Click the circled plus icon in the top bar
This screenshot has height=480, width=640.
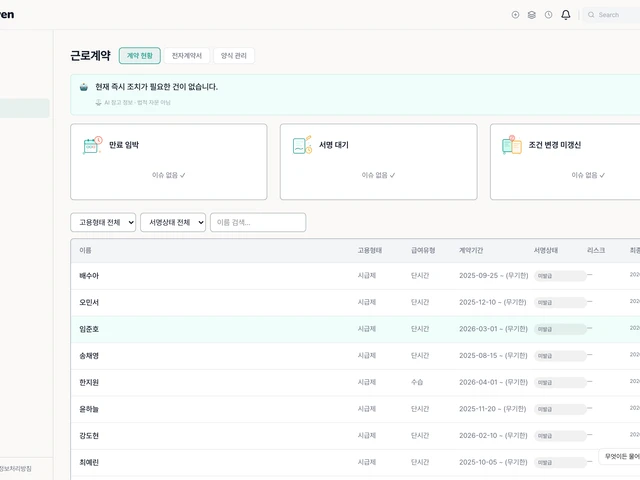[x=515, y=15]
